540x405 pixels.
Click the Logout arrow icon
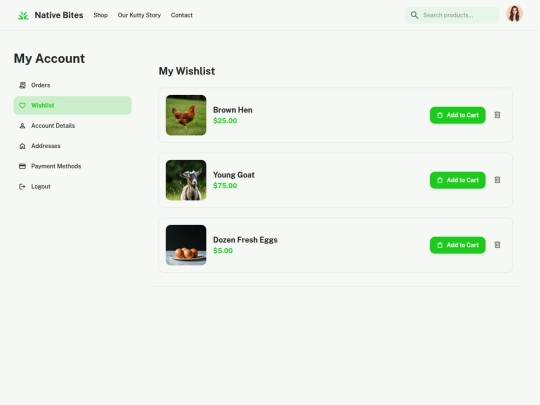tap(22, 187)
